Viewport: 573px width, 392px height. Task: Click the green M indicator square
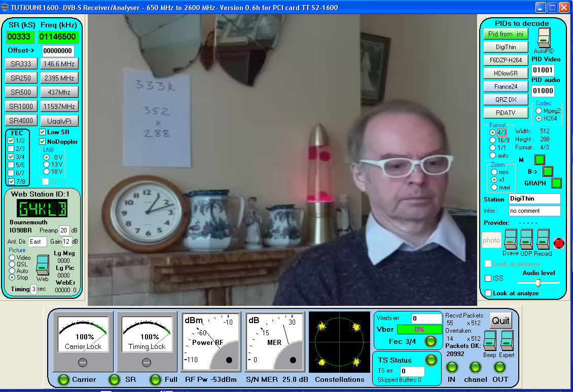click(540, 160)
